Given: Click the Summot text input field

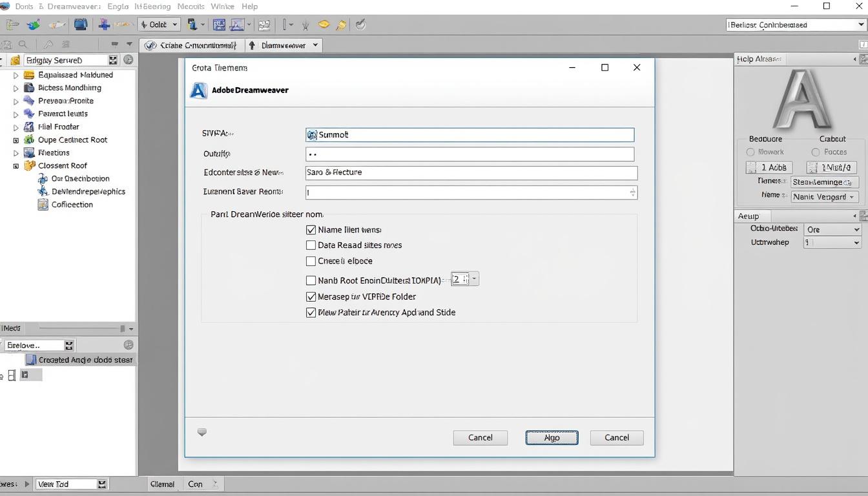Looking at the screenshot, I should 470,134.
